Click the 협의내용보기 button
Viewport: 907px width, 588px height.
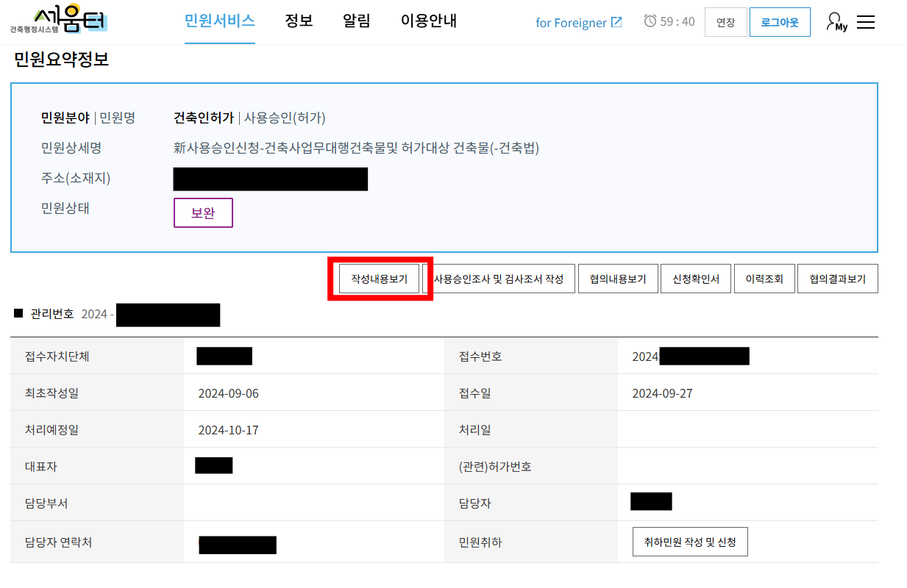point(618,279)
